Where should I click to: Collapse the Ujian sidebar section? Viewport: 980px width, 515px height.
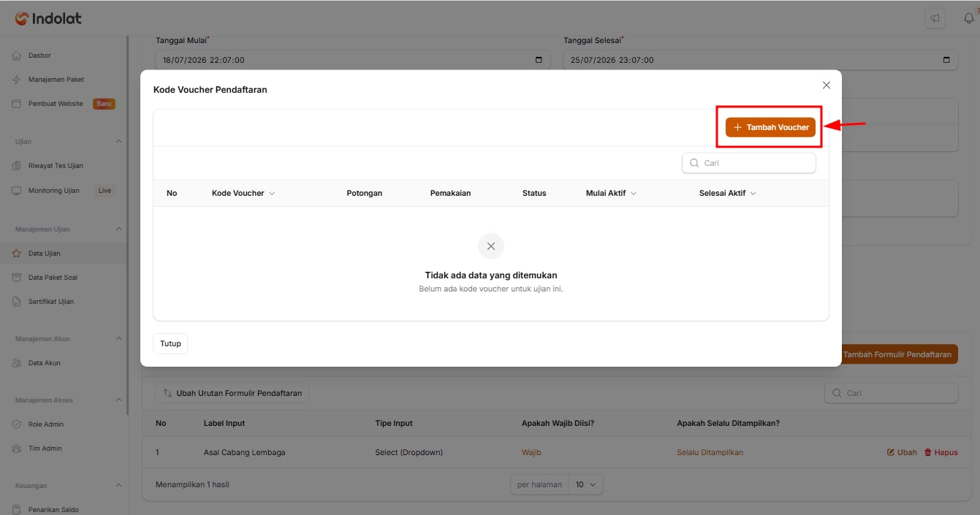[119, 142]
